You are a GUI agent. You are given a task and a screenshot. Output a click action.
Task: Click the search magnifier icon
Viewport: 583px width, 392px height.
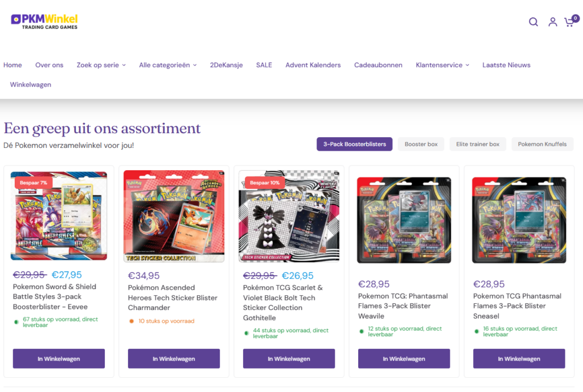pos(533,22)
